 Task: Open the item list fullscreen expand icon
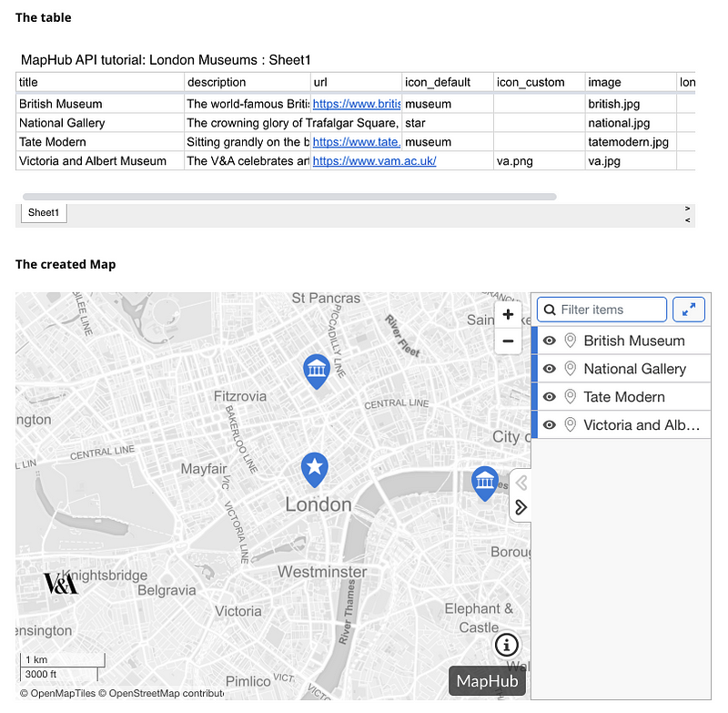click(689, 310)
